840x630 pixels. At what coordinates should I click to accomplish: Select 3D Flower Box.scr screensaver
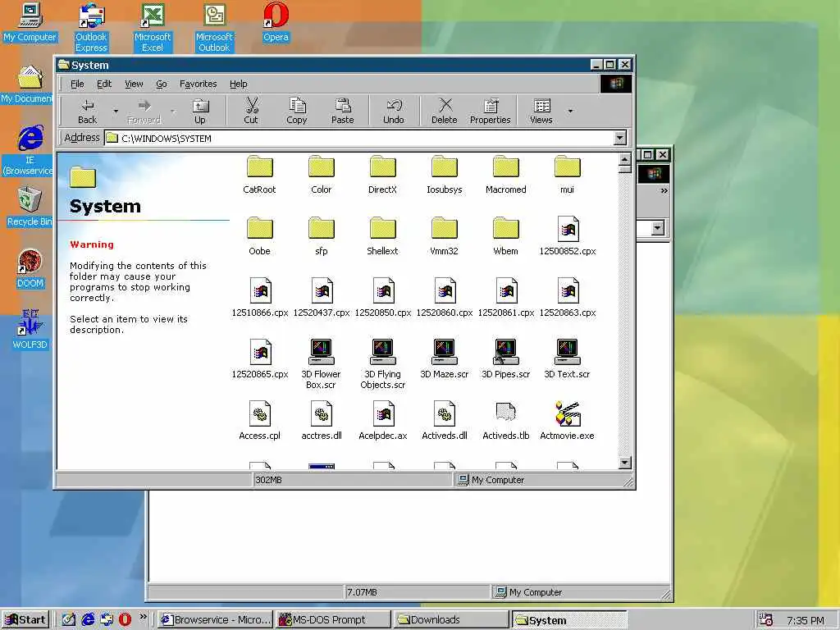point(321,364)
